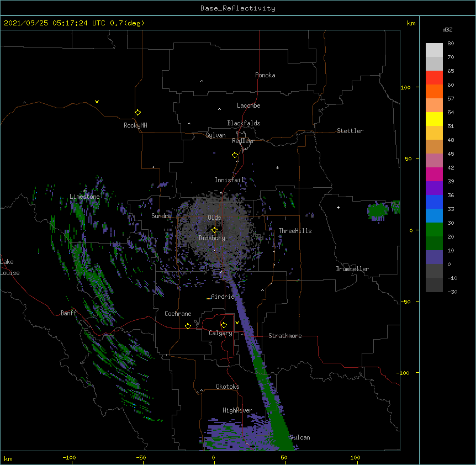Pick the orange 57-60 dBZ legend swatch
This screenshot has width=476, height=465.
coord(434,91)
